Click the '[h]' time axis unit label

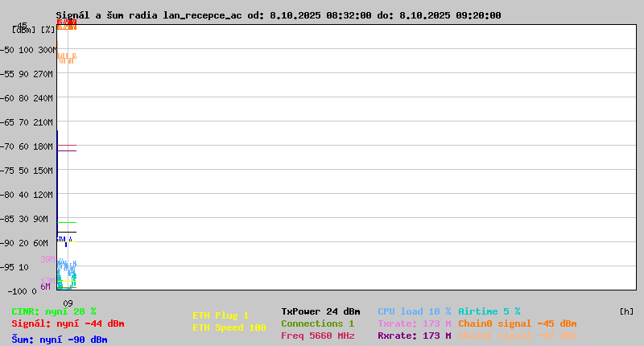pyautogui.click(x=626, y=311)
